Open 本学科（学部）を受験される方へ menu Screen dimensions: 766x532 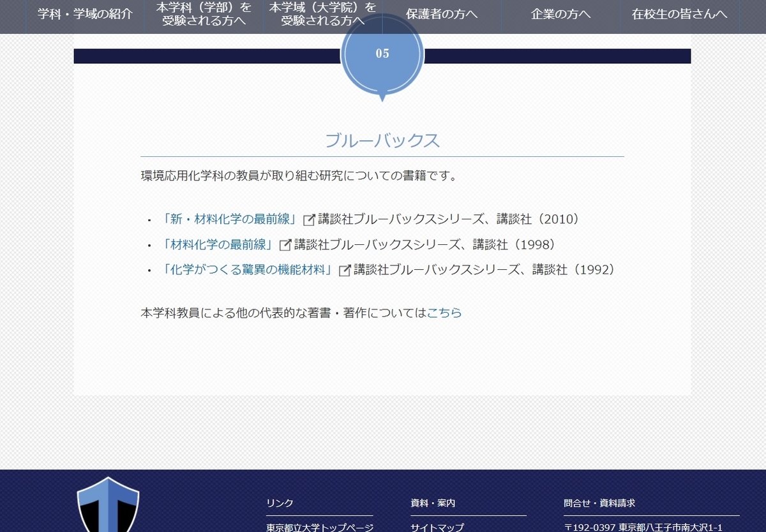click(204, 14)
